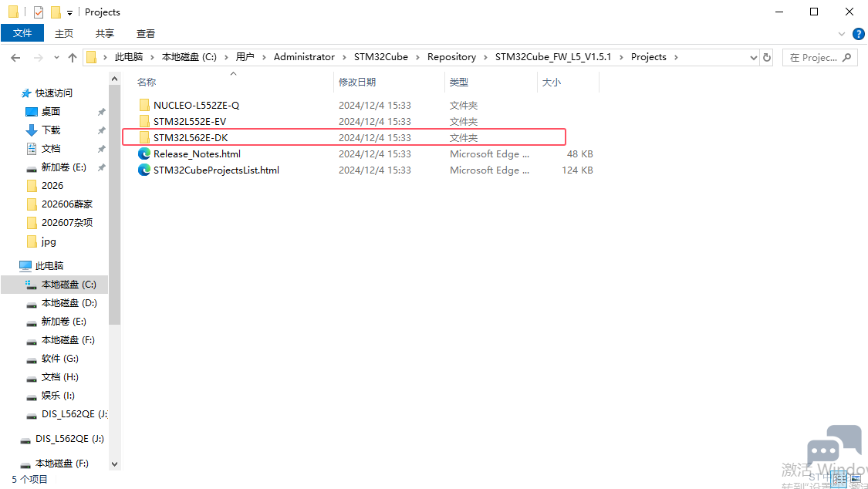Open Explorer help question mark

859,34
